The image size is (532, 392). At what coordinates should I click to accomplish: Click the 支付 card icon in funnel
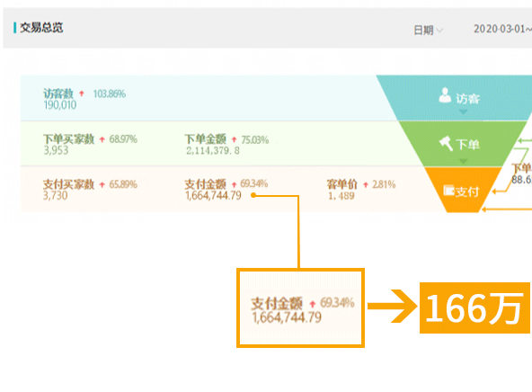point(448,191)
